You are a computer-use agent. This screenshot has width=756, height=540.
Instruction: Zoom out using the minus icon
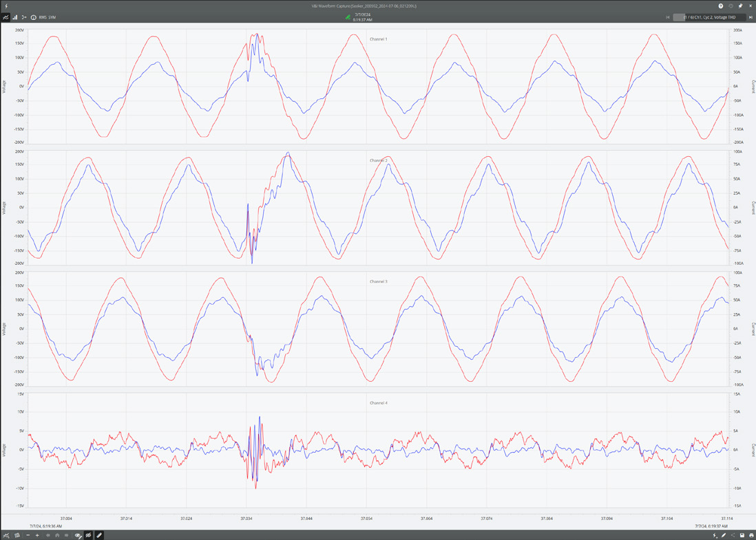[x=28, y=535]
